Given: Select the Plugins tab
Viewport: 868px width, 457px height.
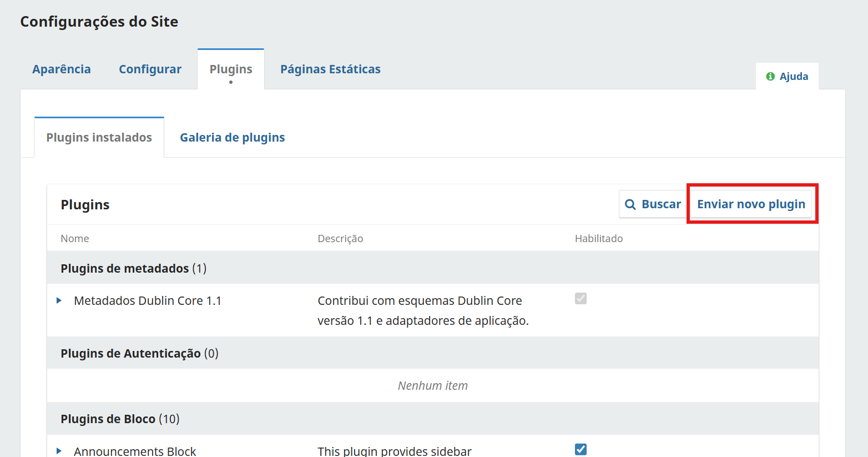Looking at the screenshot, I should tap(231, 69).
